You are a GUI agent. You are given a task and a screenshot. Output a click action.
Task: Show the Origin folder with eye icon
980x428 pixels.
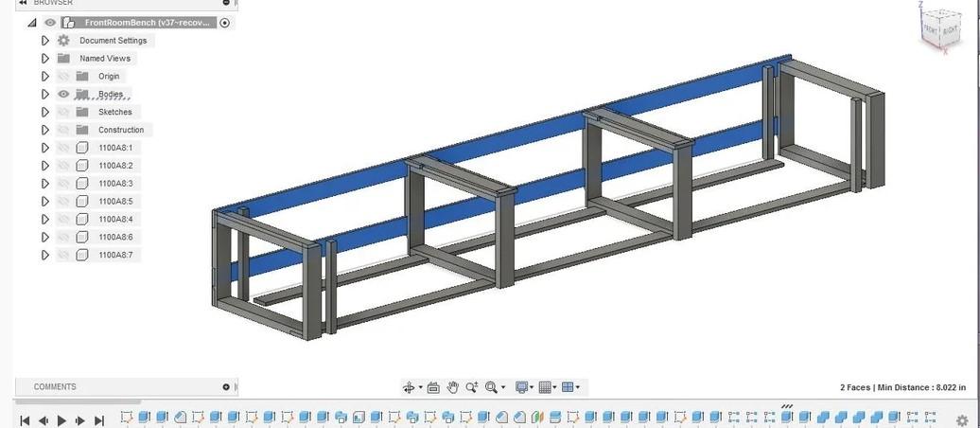tap(63, 77)
